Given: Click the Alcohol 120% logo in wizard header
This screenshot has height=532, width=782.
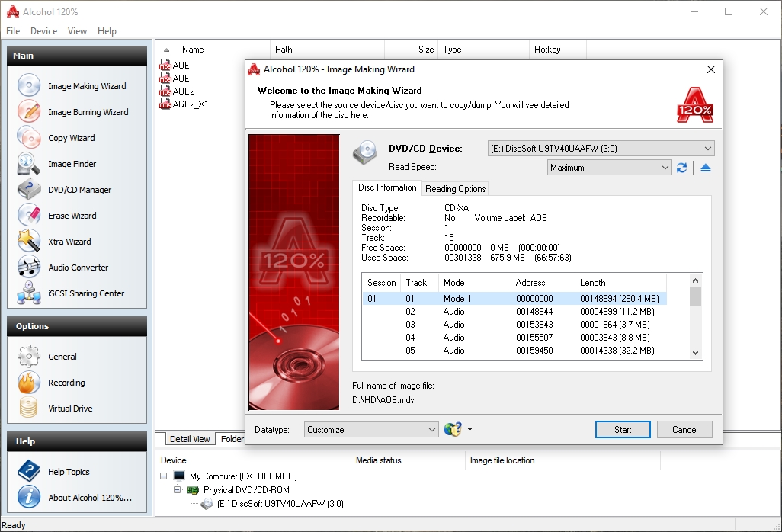Looking at the screenshot, I should [694, 105].
